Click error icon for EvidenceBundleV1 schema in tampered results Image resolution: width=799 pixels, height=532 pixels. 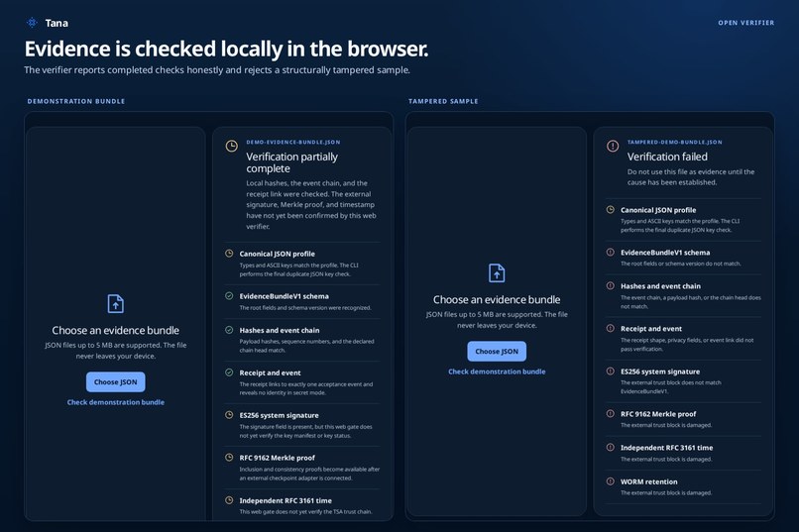point(611,252)
